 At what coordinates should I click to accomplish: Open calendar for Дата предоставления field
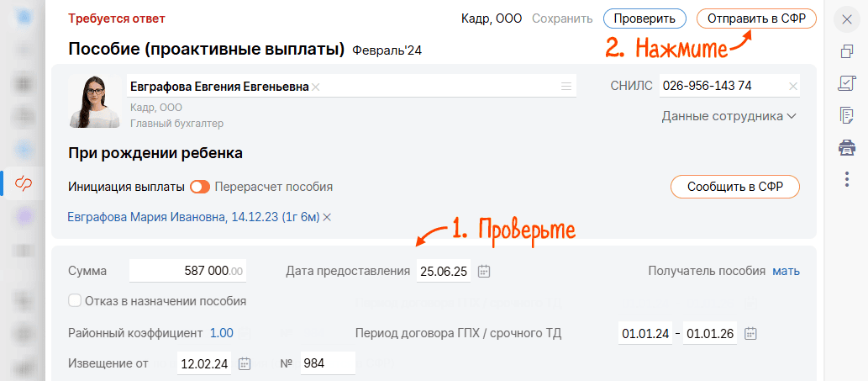point(484,271)
